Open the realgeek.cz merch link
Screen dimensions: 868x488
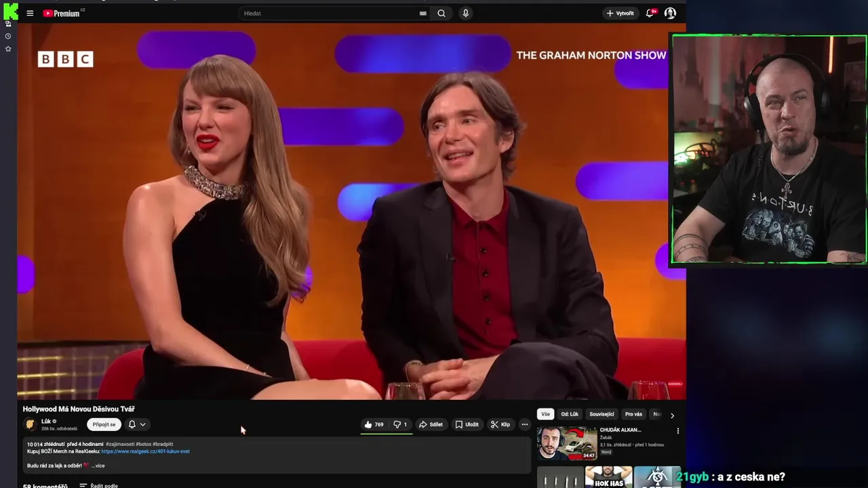point(145,451)
